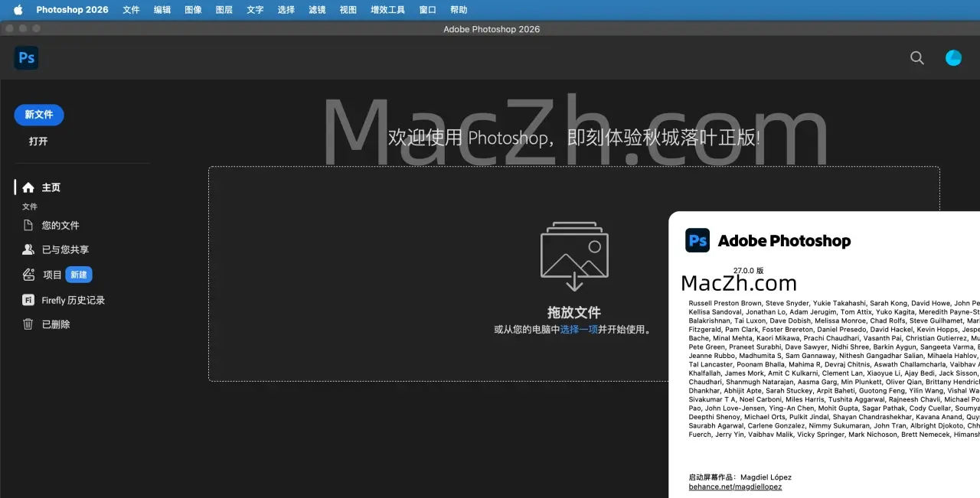The image size is (980, 498).
Task: Click the 新建 badge next to 项目
Action: 78,275
